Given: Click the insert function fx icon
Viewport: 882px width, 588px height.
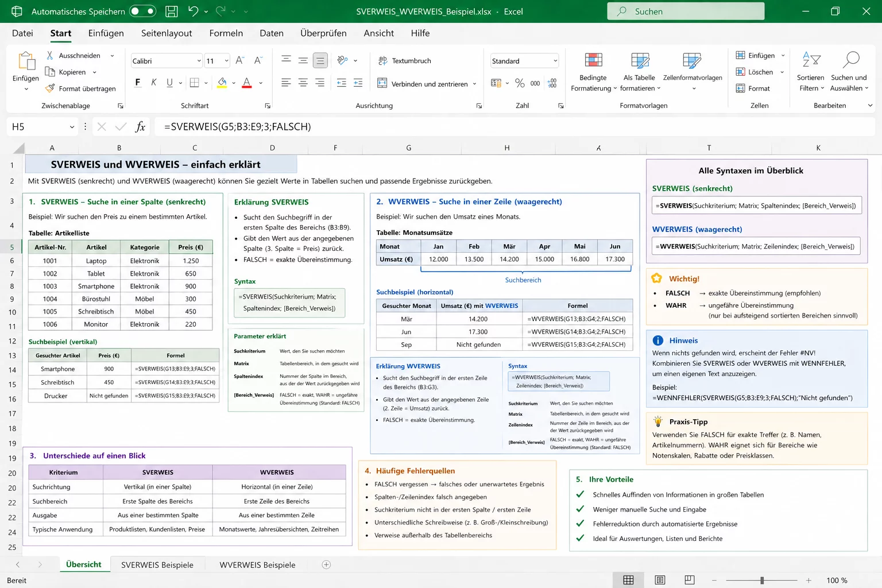Looking at the screenshot, I should pos(140,127).
